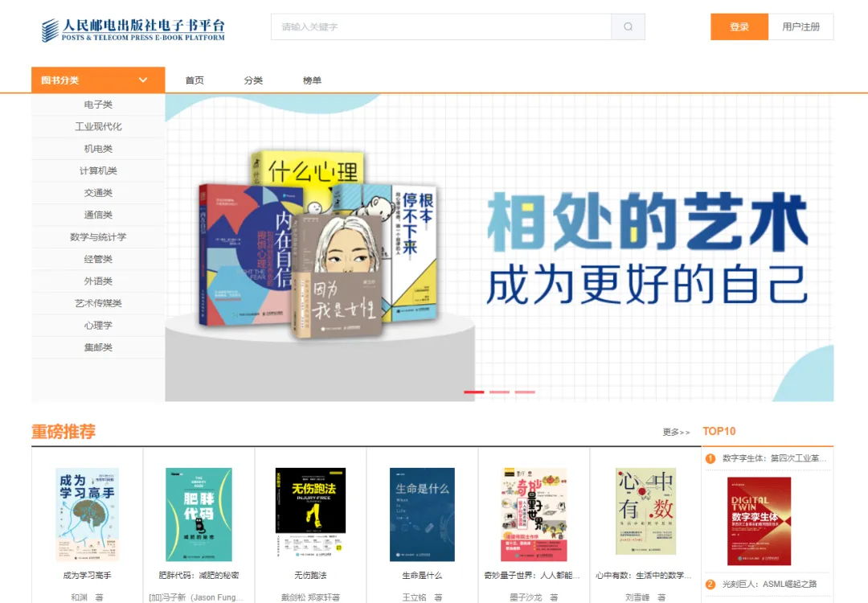This screenshot has width=868, height=603.
Task: Select 心理学 category in the sidebar
Action: 98,325
